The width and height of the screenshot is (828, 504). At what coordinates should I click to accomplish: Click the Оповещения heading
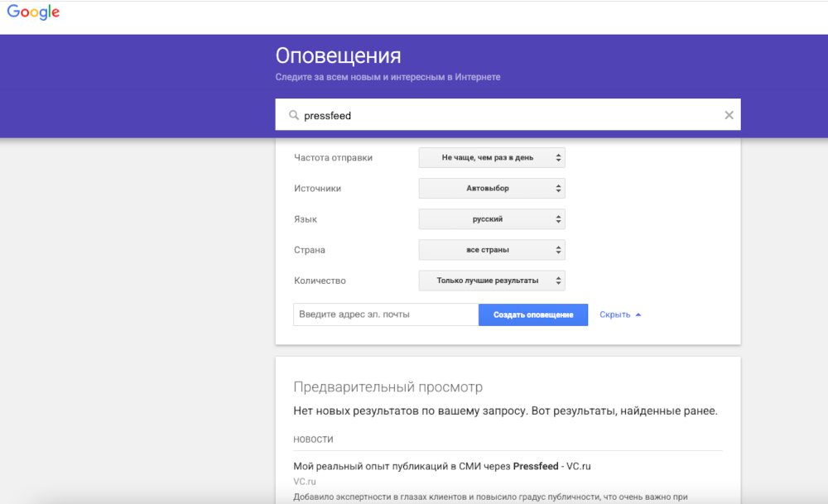pyautogui.click(x=338, y=56)
